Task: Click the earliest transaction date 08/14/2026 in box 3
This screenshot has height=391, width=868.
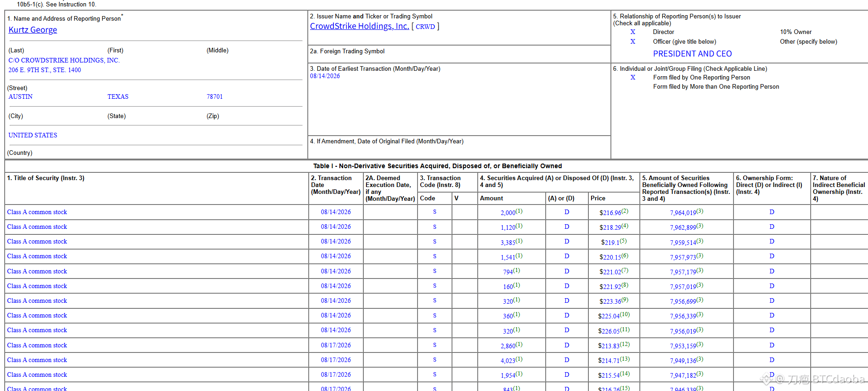Action: pyautogui.click(x=325, y=76)
